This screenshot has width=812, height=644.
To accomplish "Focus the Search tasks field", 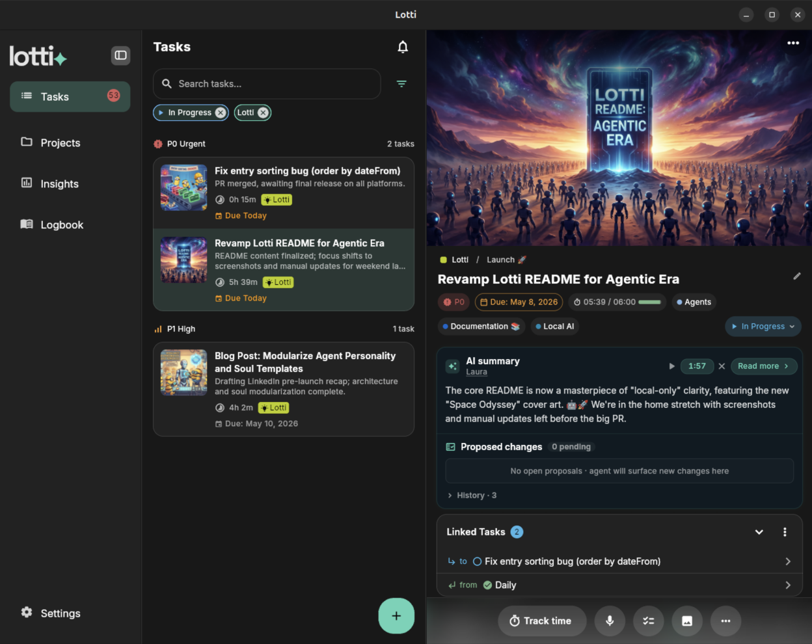I will [267, 84].
